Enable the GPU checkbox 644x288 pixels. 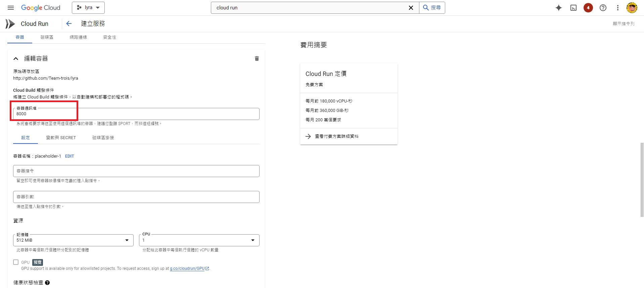pos(16,262)
